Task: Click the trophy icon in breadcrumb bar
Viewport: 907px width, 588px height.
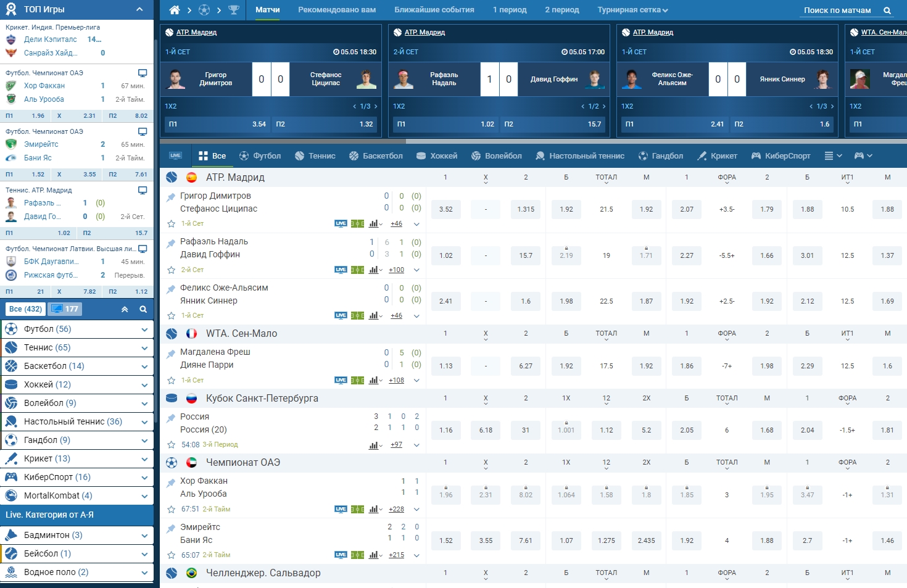Action: pyautogui.click(x=234, y=10)
